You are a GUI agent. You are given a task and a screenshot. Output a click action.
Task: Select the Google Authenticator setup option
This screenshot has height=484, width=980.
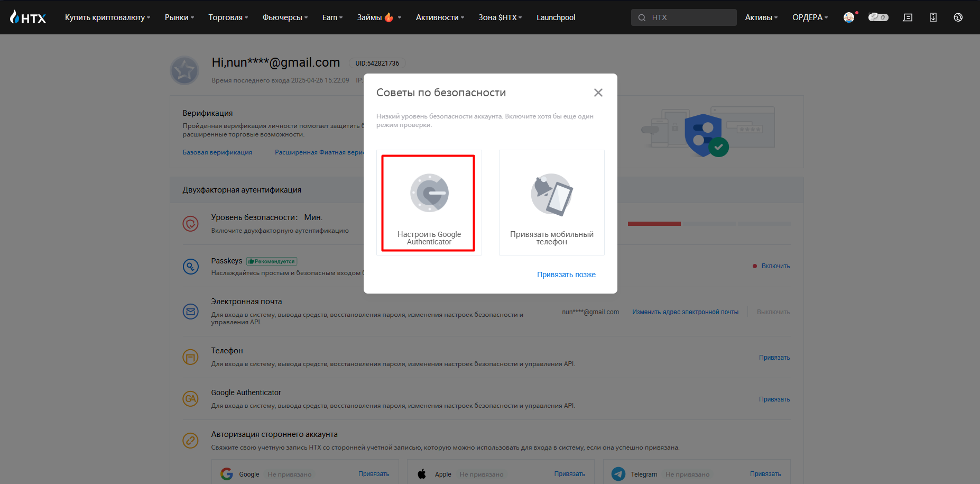pyautogui.click(x=429, y=203)
